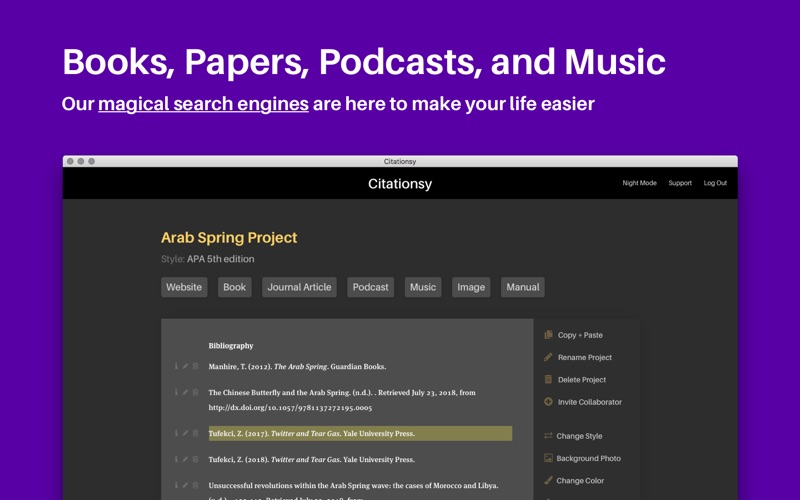This screenshot has height=500, width=800.
Task: Select Change Style label in side menu
Action: click(579, 436)
